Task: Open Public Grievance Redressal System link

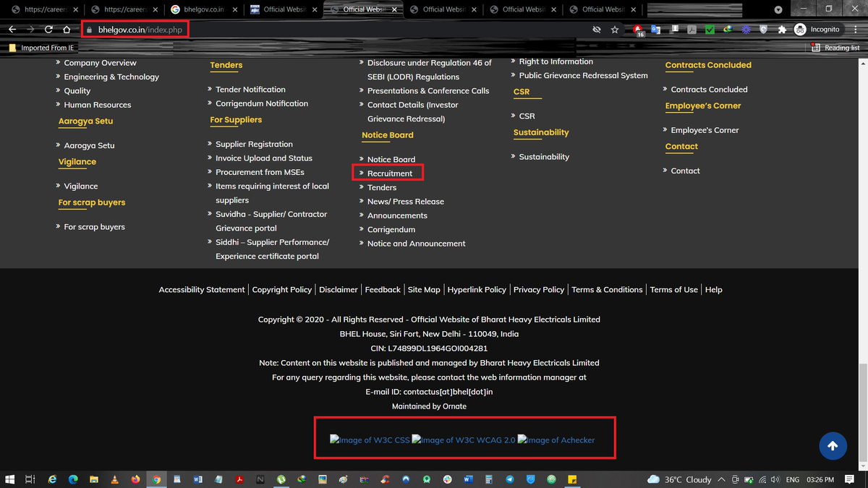Action: coord(584,75)
